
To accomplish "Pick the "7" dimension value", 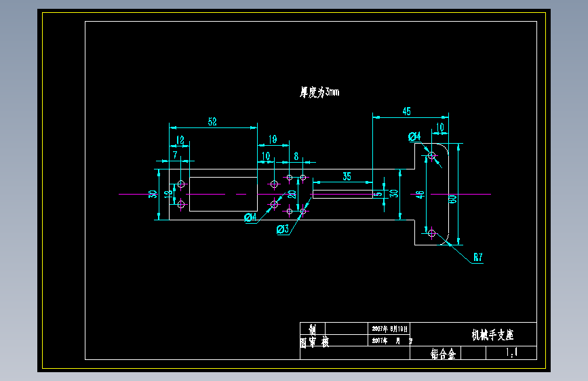I will [x=175, y=155].
